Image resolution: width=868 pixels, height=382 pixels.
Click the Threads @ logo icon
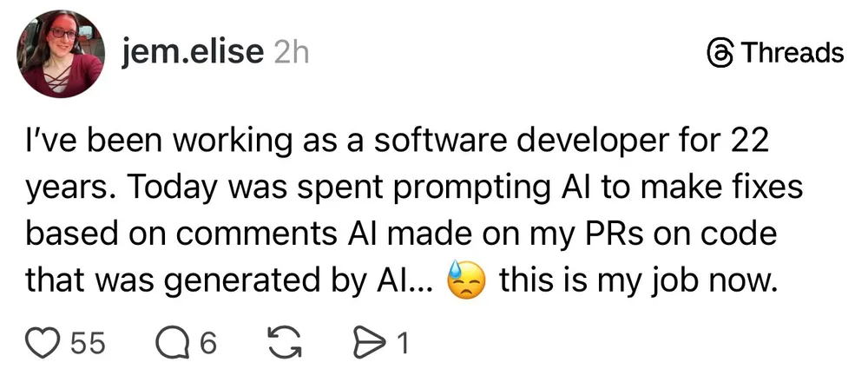click(x=720, y=53)
